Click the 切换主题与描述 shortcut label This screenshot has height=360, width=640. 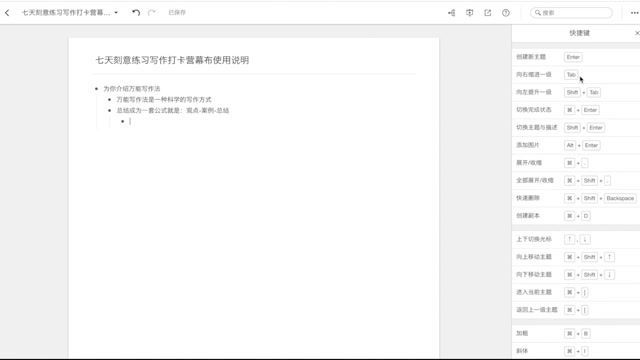point(537,127)
